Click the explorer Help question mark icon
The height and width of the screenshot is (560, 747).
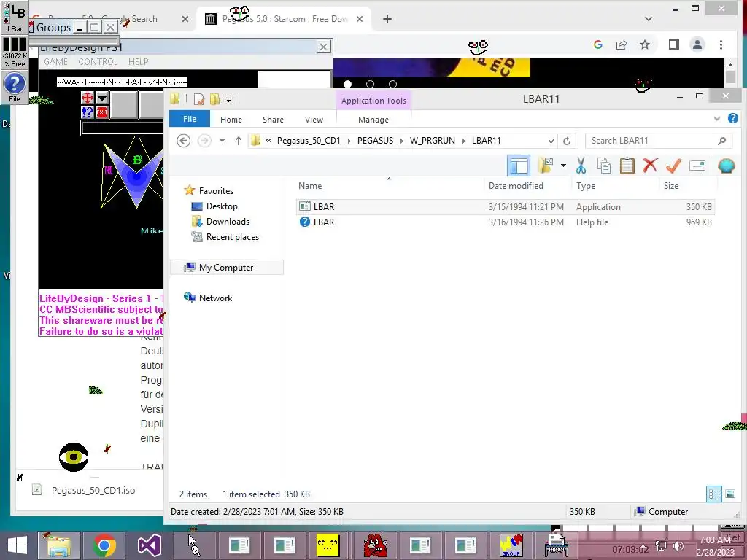coord(732,118)
